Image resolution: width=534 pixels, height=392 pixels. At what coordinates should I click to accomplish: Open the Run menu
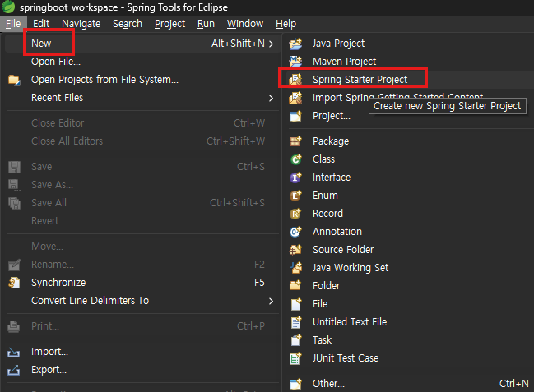coord(206,24)
